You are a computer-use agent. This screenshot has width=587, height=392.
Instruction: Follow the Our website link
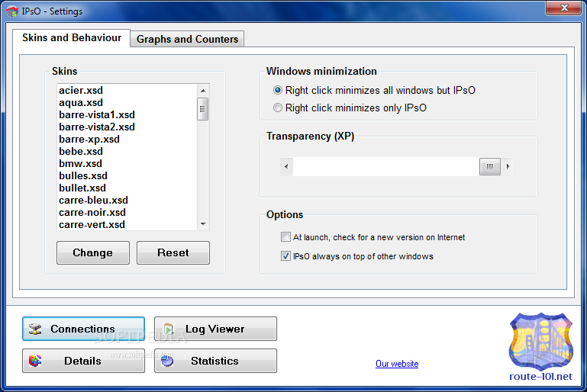pyautogui.click(x=397, y=364)
